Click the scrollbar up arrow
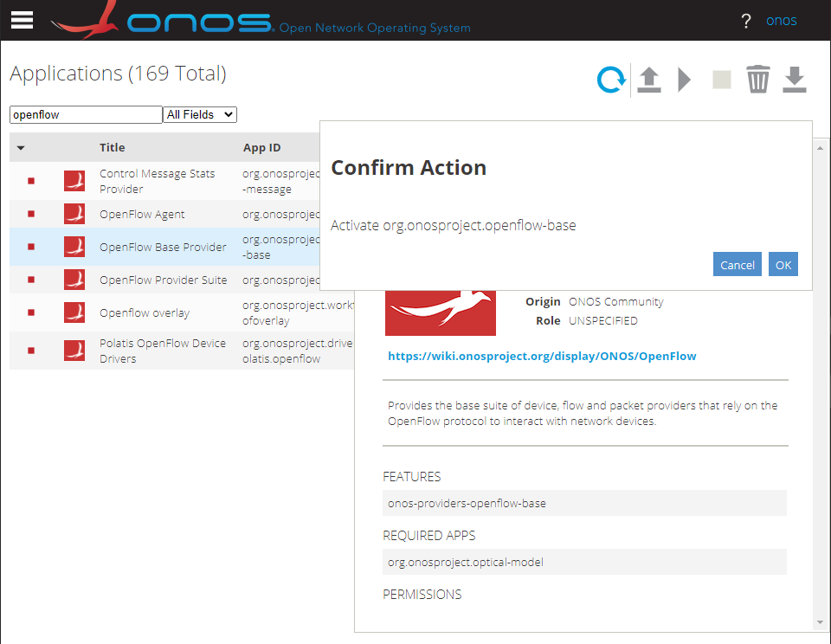The image size is (831, 644). [x=820, y=148]
